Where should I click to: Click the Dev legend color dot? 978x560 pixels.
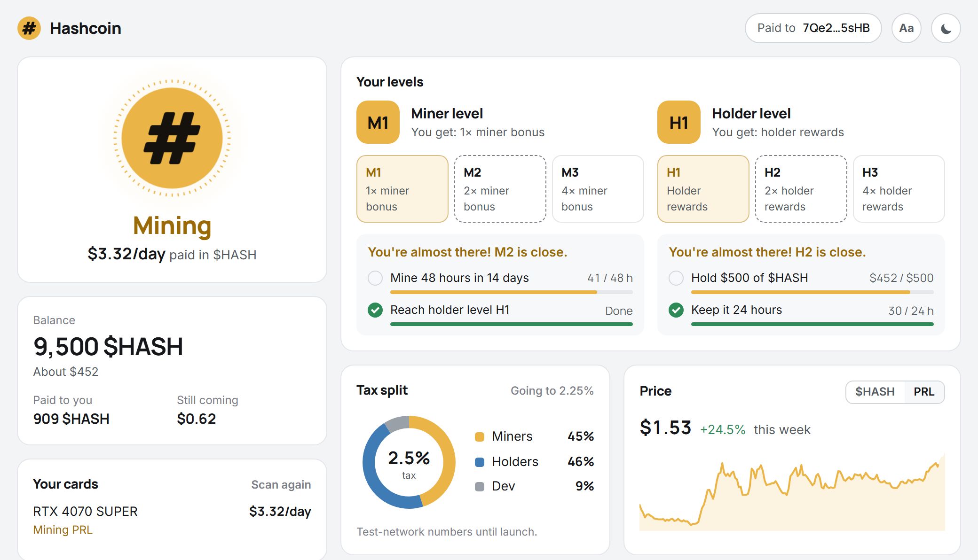480,487
